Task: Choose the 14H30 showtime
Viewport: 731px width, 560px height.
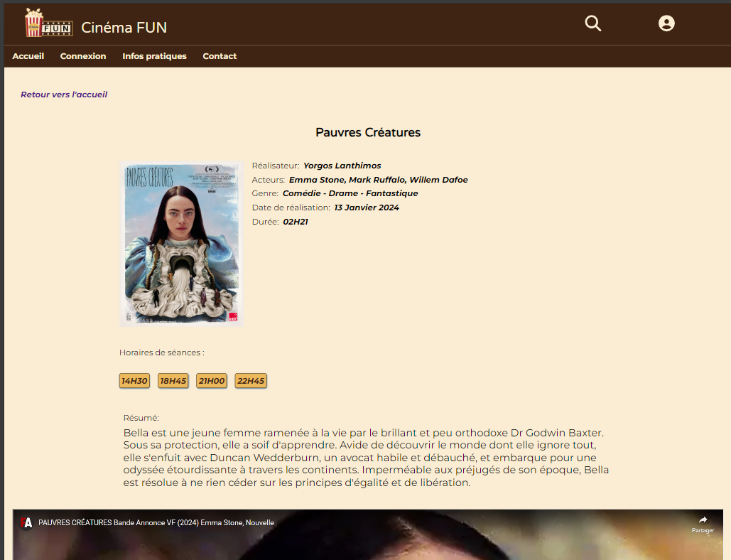Action: click(x=134, y=381)
